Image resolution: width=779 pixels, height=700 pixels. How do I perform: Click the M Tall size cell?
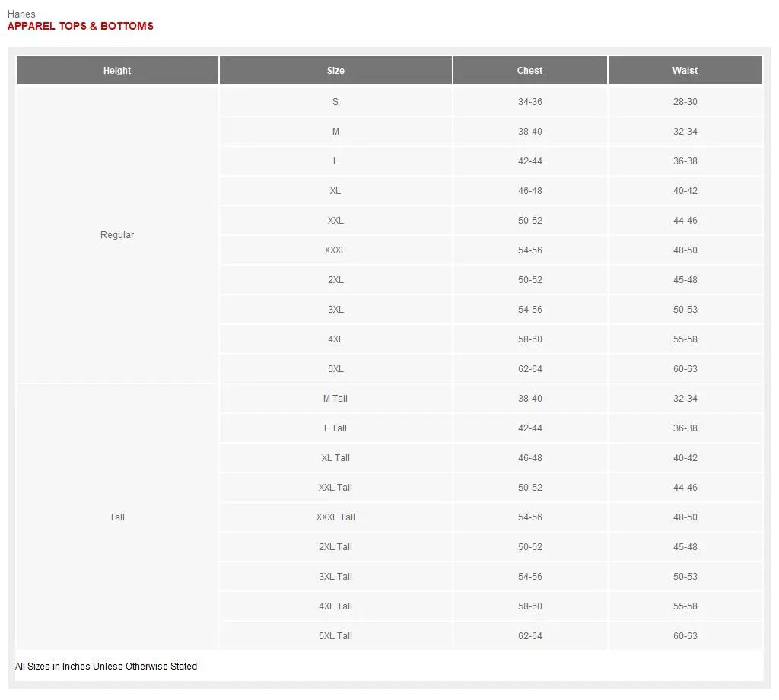point(335,399)
